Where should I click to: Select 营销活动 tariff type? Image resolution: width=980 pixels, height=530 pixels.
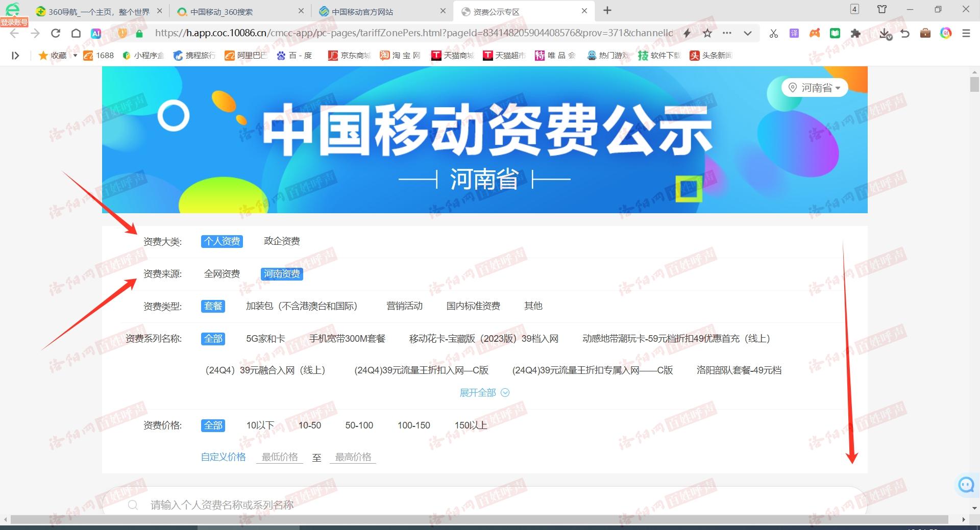[404, 306]
